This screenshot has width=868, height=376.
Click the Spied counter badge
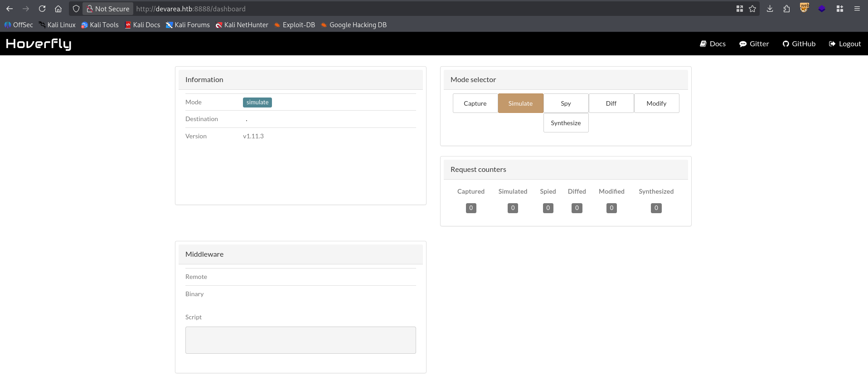[x=548, y=208]
